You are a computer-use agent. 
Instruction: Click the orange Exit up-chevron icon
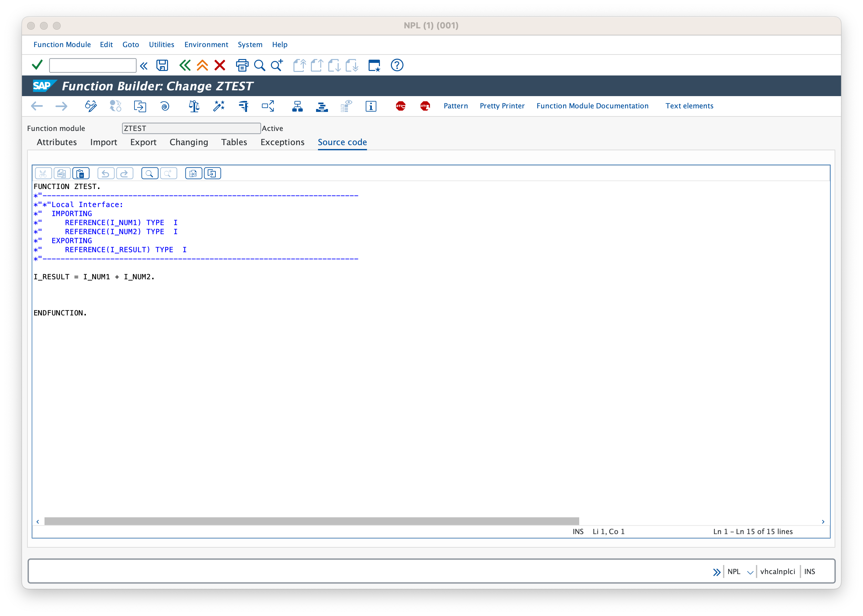click(x=203, y=65)
